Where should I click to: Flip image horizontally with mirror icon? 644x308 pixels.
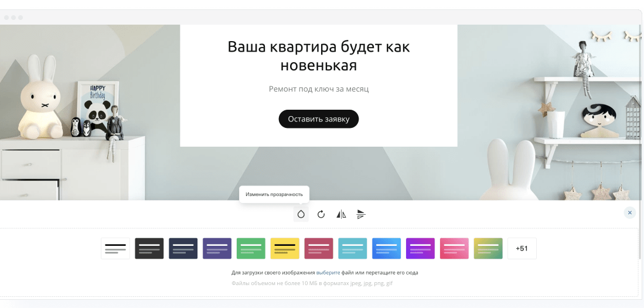pos(341,214)
